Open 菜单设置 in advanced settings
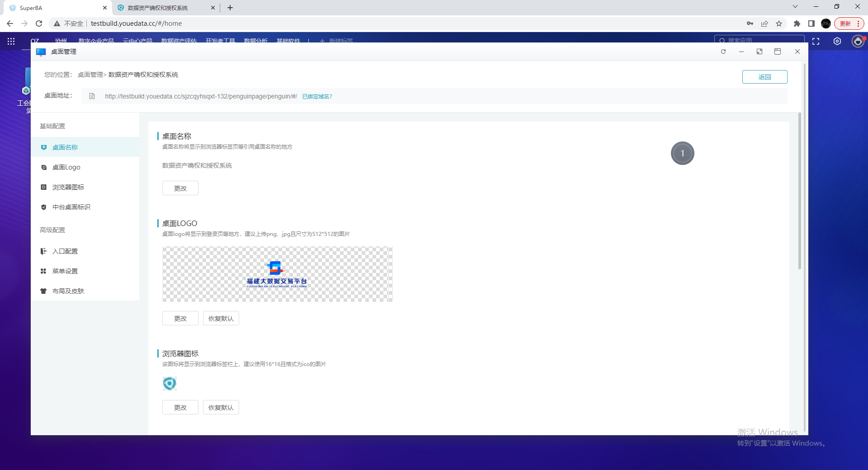 tap(85, 271)
